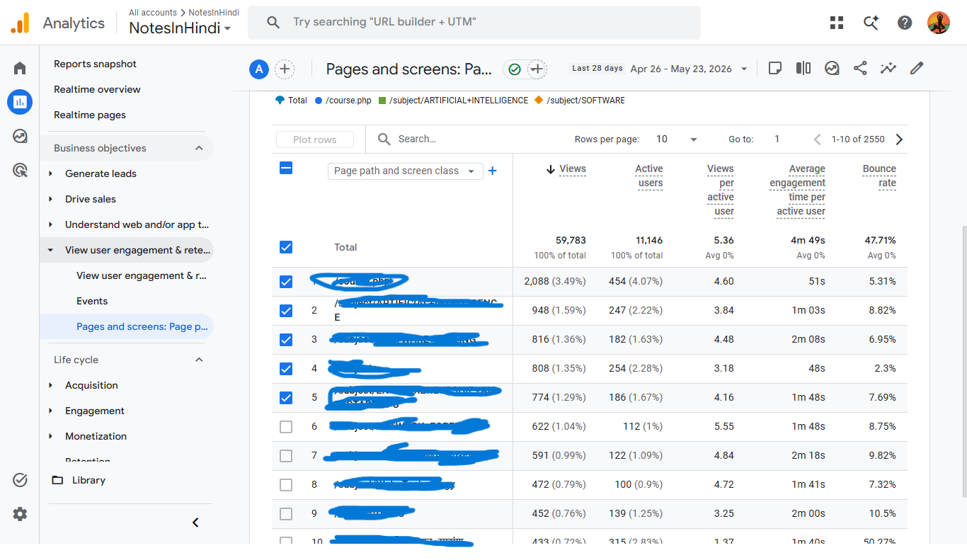This screenshot has height=560, width=967.
Task: Click the /subject/ARTIFICIAL+INTELLIGENCE green legend marker
Action: (x=382, y=101)
